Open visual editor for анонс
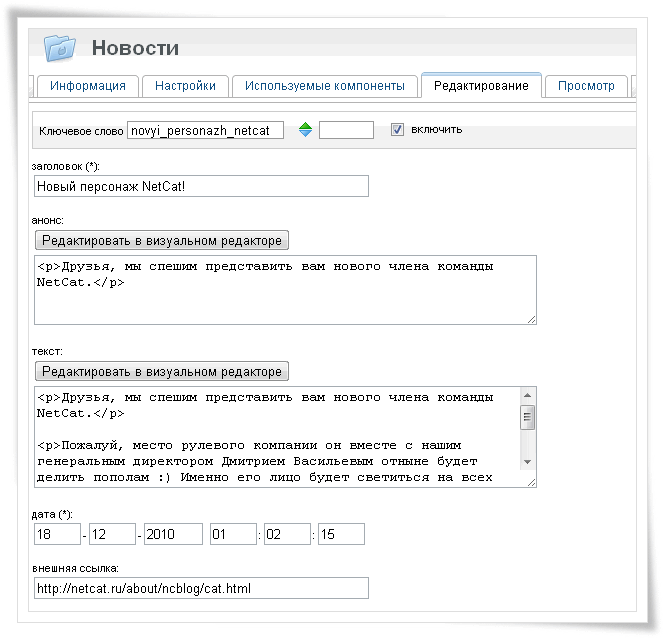This screenshot has height=638, width=663. [x=162, y=240]
